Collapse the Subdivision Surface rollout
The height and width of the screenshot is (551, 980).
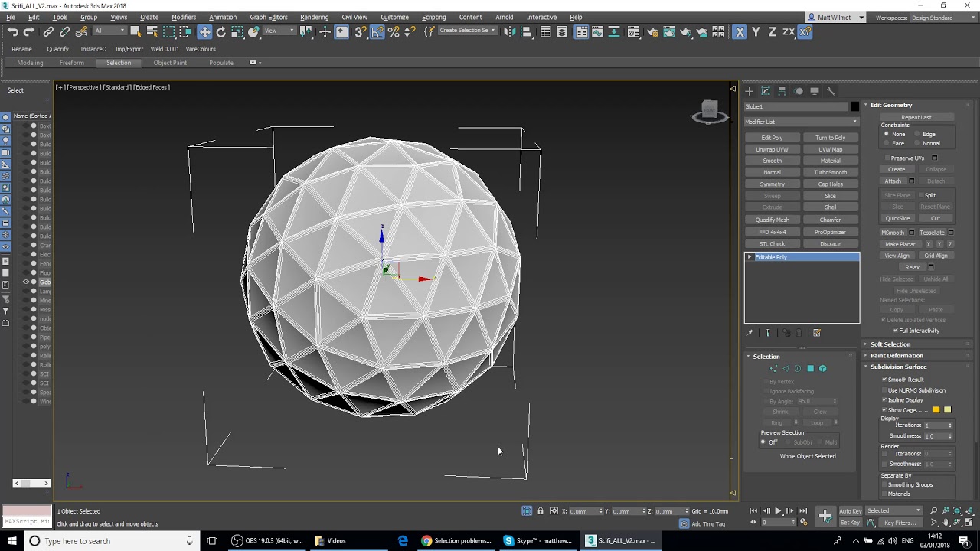coord(898,367)
